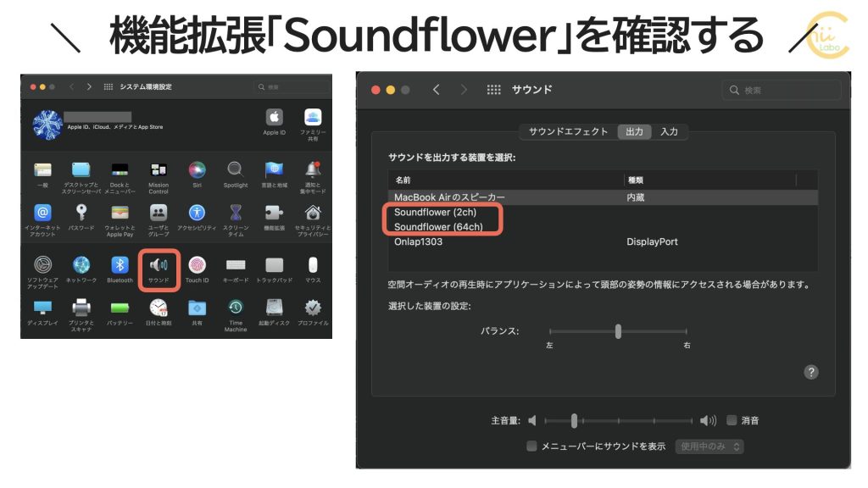Open the Siri preferences icon
The width and height of the screenshot is (868, 488).
[195, 169]
